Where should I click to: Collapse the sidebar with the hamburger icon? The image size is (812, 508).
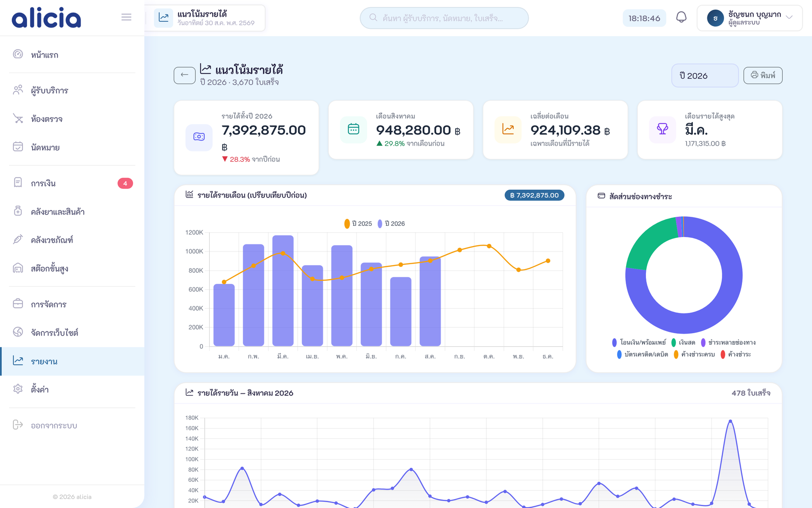point(126,17)
